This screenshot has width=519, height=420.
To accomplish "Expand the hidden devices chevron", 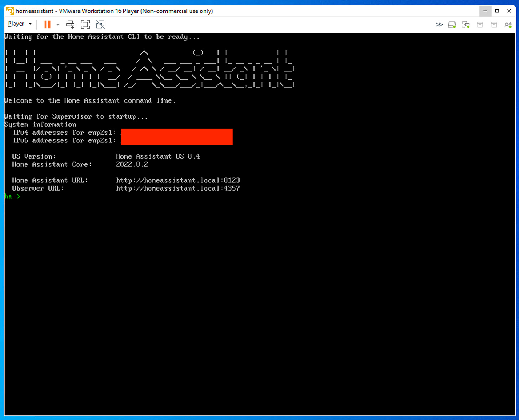I will pyautogui.click(x=439, y=25).
